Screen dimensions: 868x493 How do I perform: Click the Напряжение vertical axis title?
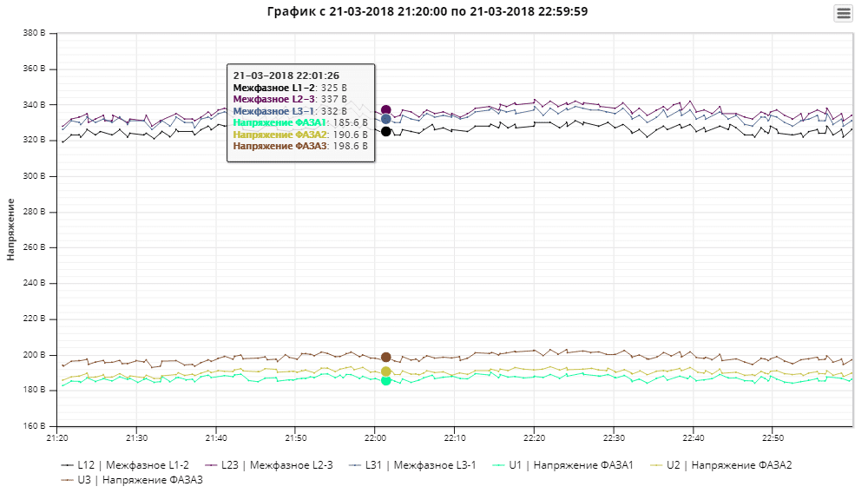click(11, 229)
